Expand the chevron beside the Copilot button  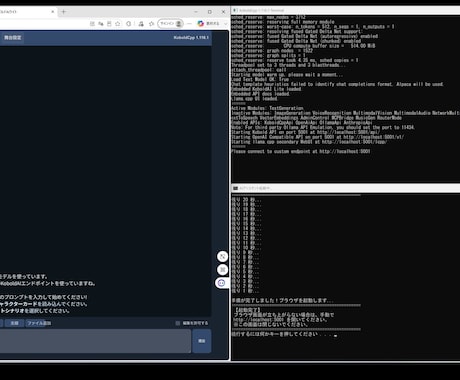pos(225,24)
